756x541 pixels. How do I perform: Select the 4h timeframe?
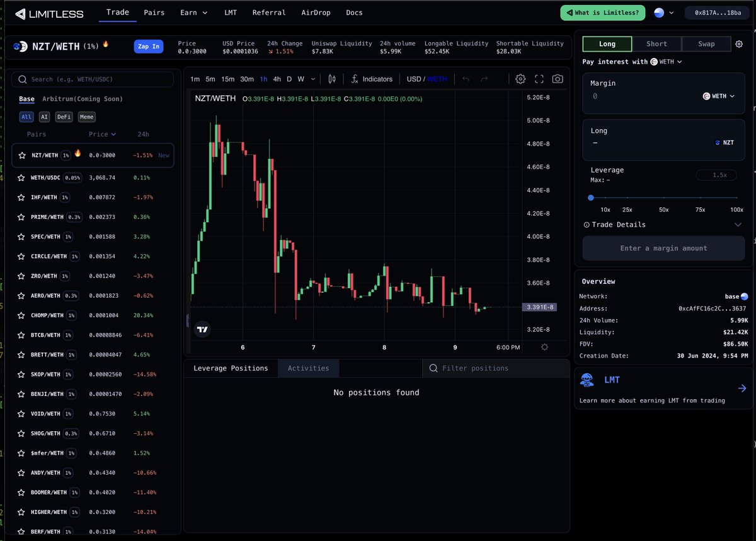click(277, 79)
